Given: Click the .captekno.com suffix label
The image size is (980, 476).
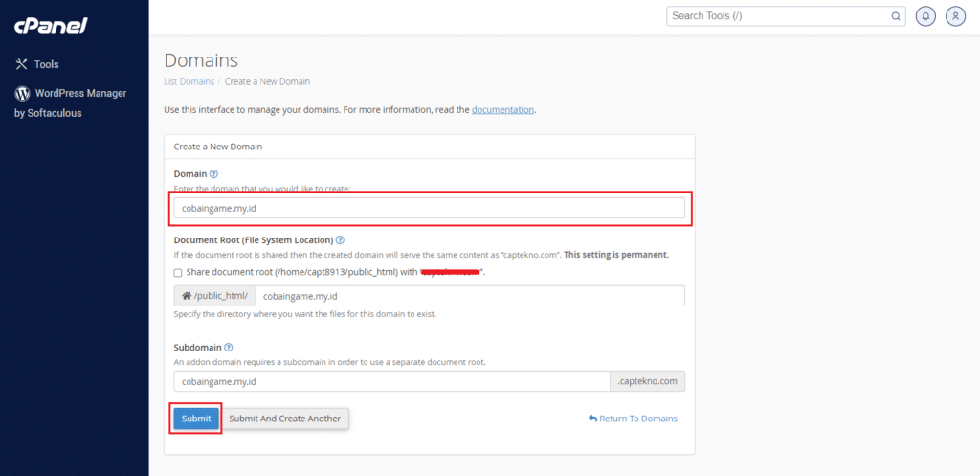Looking at the screenshot, I should point(648,381).
